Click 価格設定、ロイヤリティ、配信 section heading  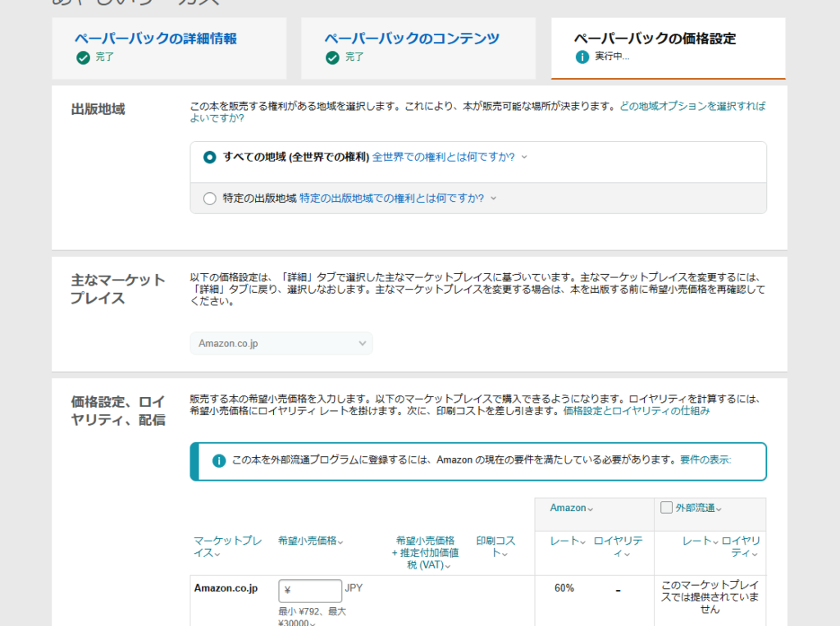coord(118,411)
